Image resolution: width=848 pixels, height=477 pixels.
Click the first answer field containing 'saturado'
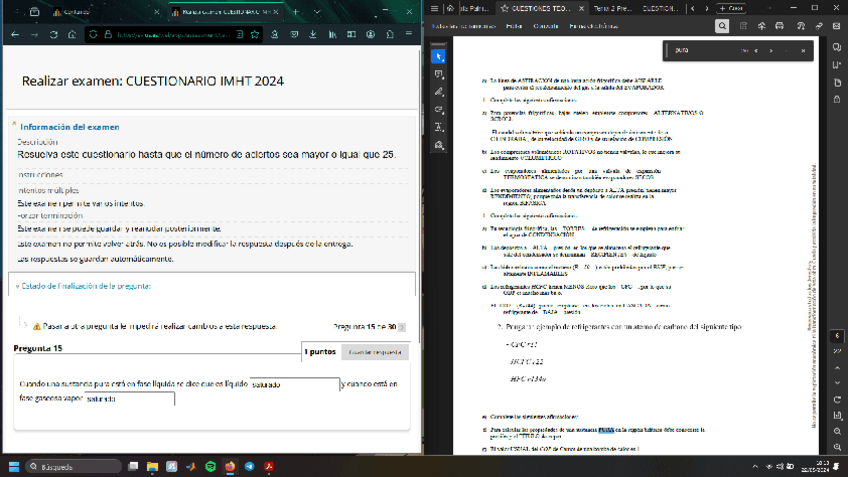point(294,384)
